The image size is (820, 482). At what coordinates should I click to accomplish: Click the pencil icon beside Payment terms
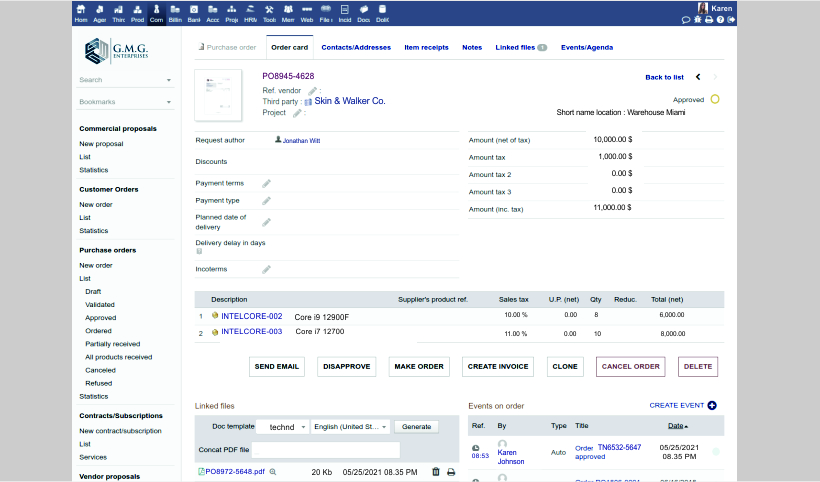point(266,184)
